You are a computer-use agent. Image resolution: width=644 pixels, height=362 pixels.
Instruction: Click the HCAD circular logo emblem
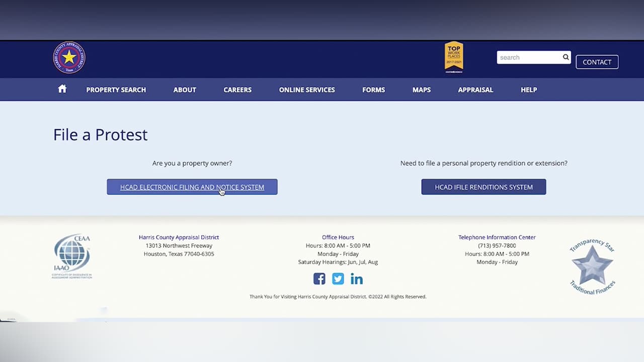pos(69,57)
